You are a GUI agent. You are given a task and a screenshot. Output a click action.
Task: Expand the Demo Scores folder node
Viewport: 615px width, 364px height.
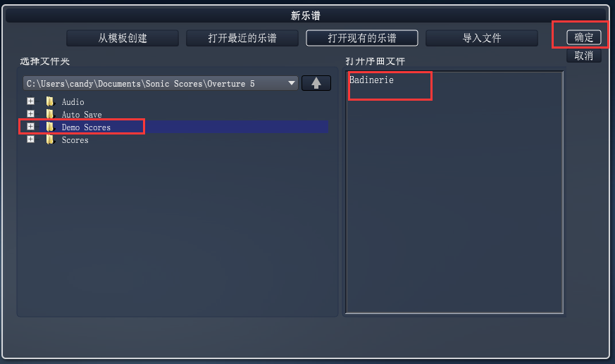[30, 126]
